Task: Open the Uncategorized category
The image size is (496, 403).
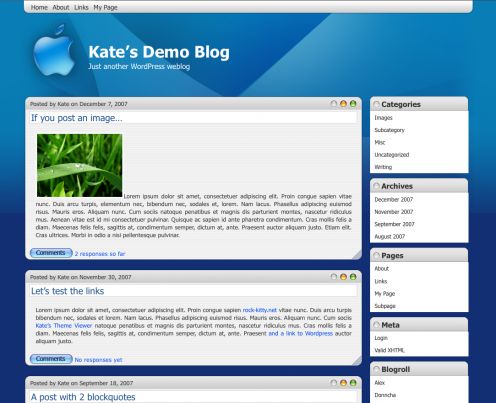Action: (392, 155)
